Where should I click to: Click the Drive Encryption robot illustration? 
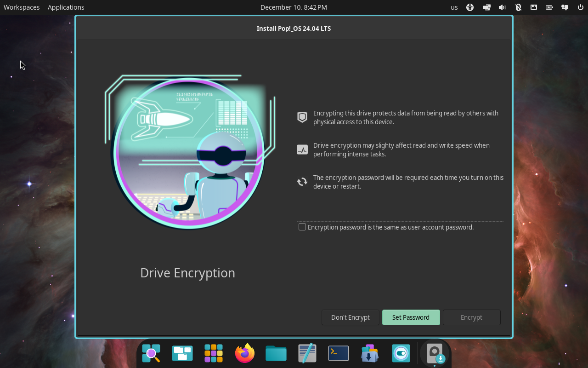[187, 151]
